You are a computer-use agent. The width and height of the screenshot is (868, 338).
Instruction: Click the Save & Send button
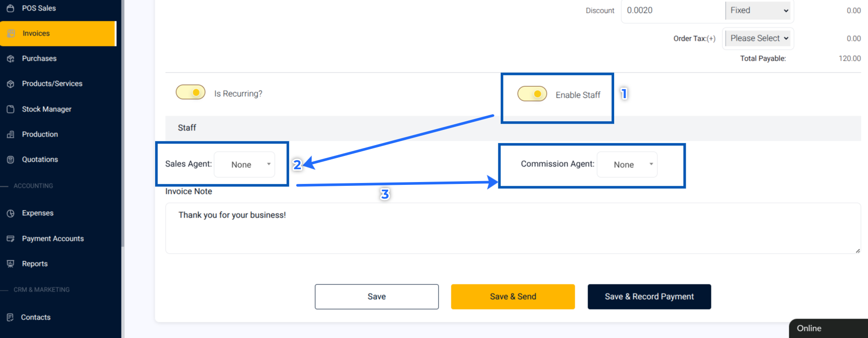coord(513,297)
